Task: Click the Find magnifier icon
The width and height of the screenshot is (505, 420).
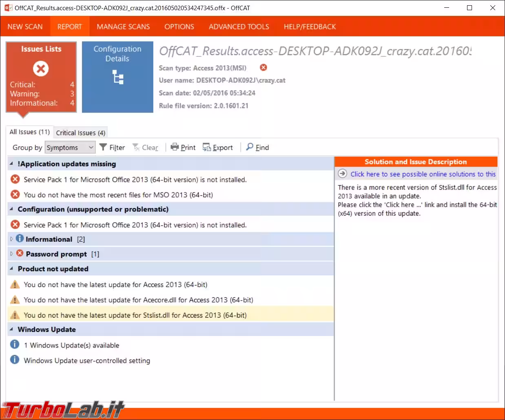Action: [x=250, y=147]
